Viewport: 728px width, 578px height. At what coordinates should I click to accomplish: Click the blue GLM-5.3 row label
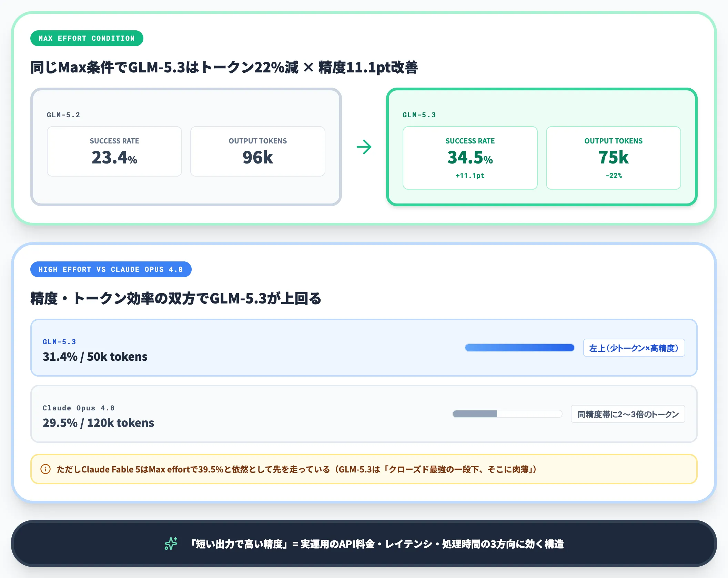59,342
